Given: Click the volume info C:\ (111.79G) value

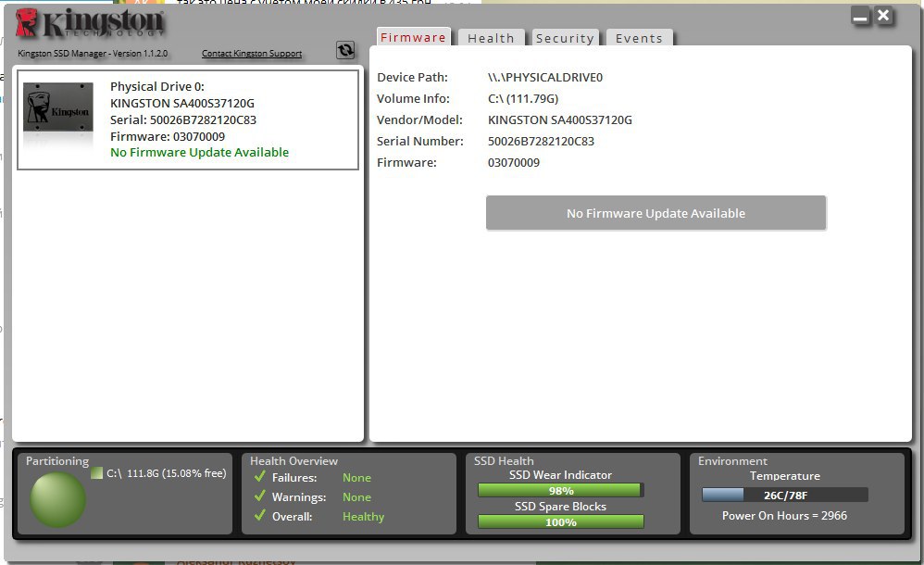Looking at the screenshot, I should 523,98.
